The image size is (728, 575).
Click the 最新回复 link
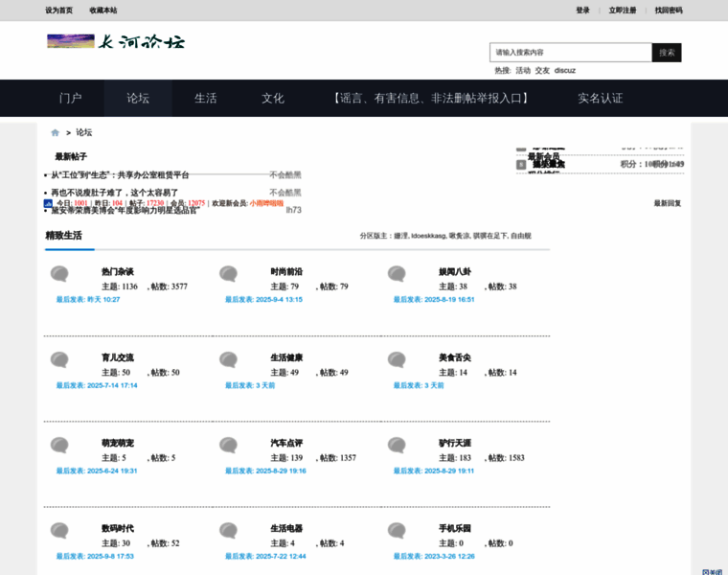(668, 203)
